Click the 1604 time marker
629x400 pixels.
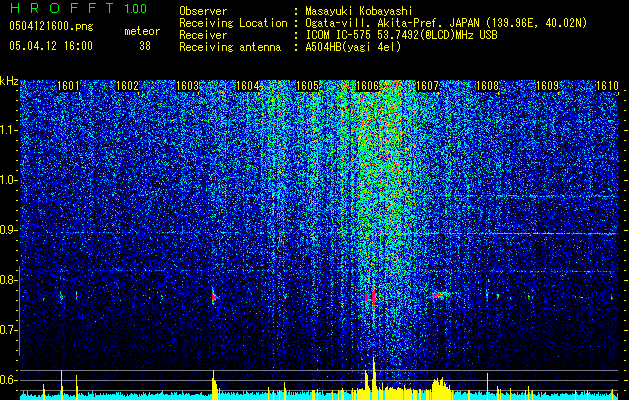[x=248, y=86]
